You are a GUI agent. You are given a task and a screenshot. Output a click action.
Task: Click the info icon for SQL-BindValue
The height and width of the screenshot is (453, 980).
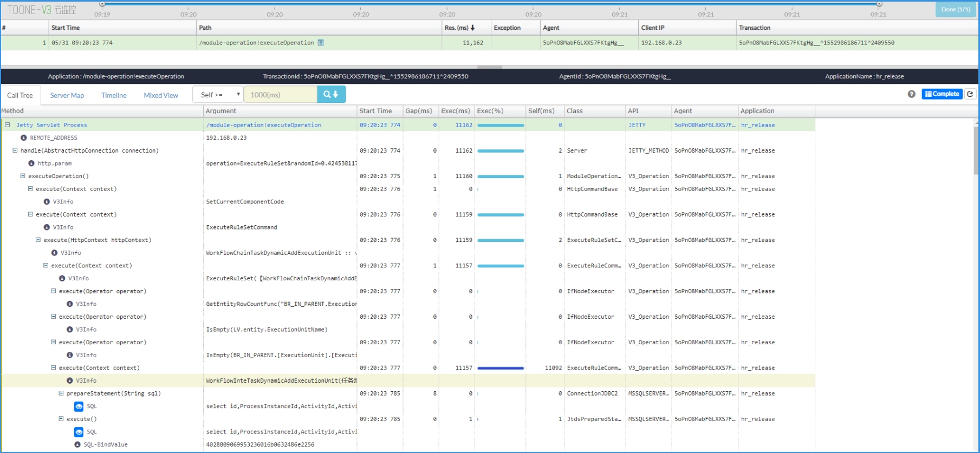click(x=77, y=445)
